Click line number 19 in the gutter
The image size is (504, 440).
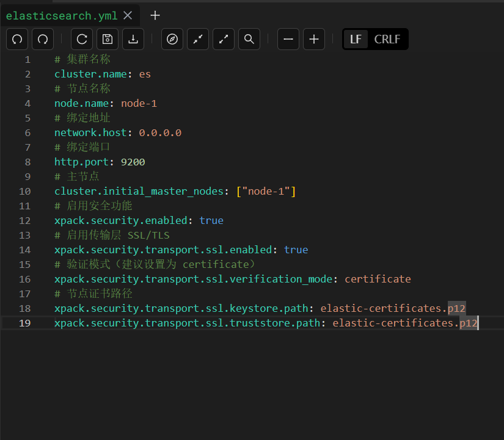click(25, 323)
